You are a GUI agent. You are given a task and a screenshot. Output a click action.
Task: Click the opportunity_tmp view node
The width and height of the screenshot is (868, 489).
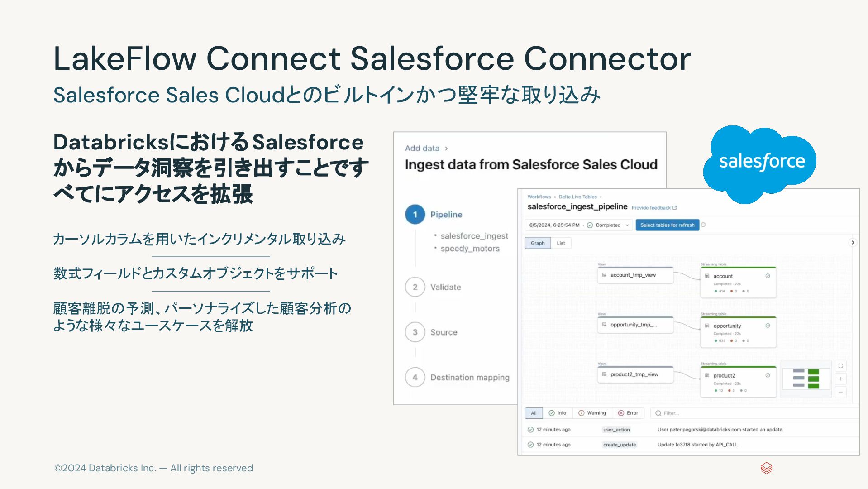click(635, 325)
